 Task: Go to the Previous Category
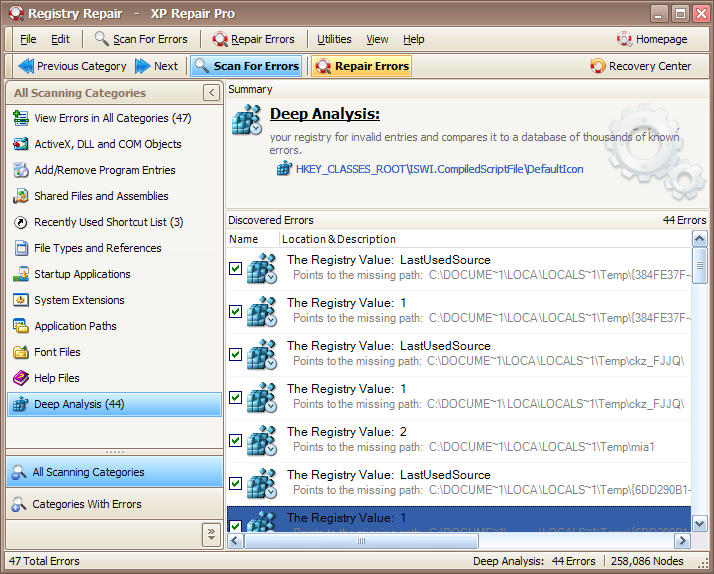72,66
